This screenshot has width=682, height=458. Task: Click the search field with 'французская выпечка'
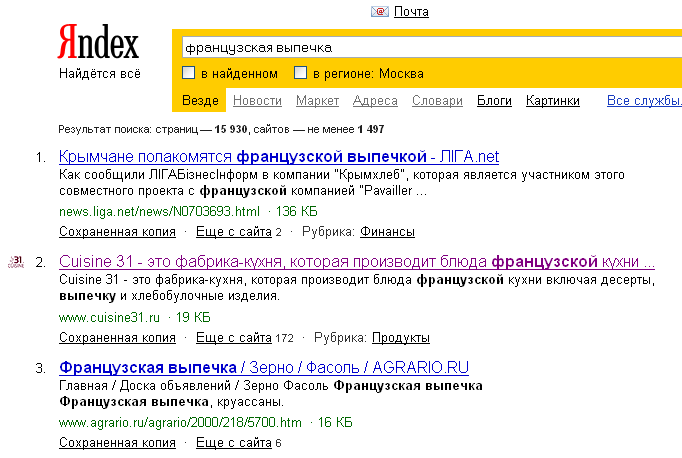(x=432, y=47)
